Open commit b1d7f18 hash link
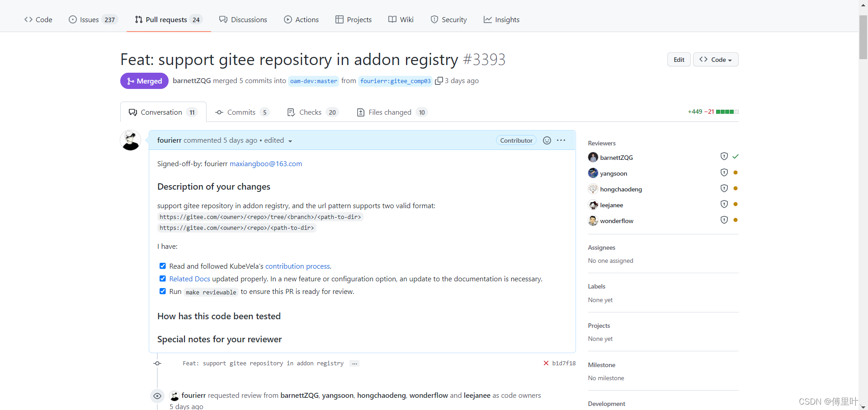 point(564,363)
